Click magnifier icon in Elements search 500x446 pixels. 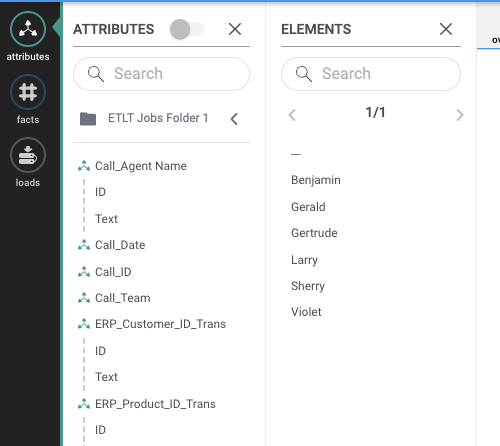tap(304, 74)
